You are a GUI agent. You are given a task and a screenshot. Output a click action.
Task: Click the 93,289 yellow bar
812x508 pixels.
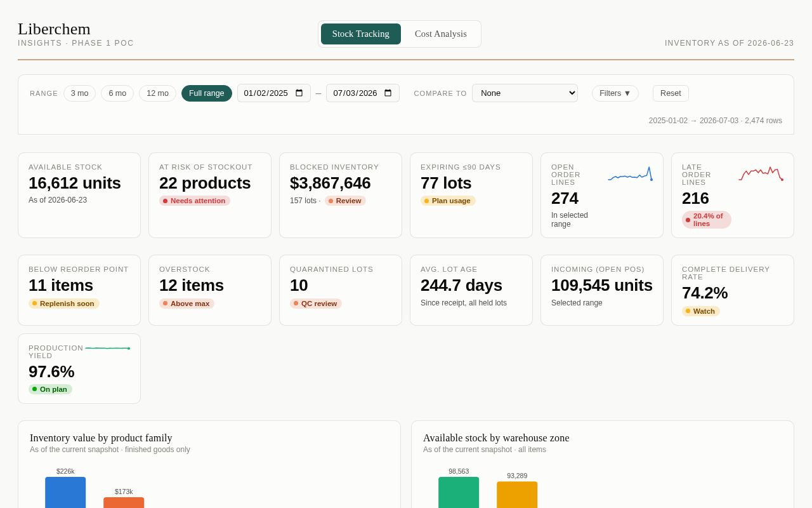click(x=517, y=495)
